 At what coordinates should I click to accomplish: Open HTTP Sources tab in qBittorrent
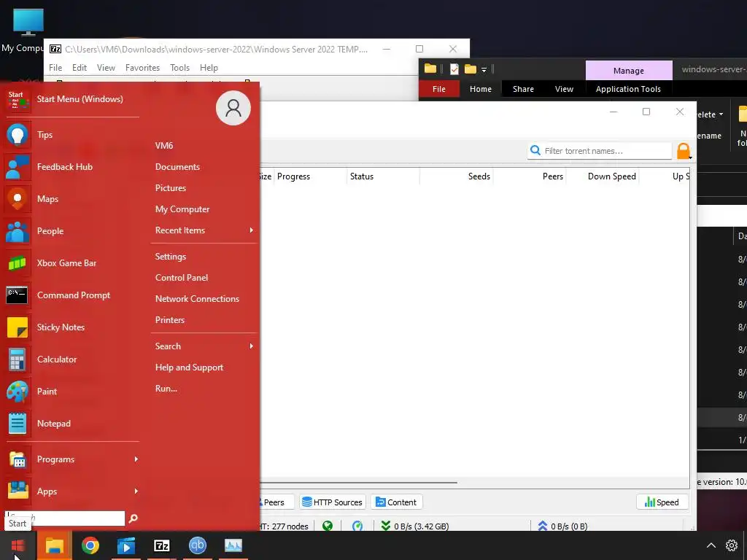(333, 502)
